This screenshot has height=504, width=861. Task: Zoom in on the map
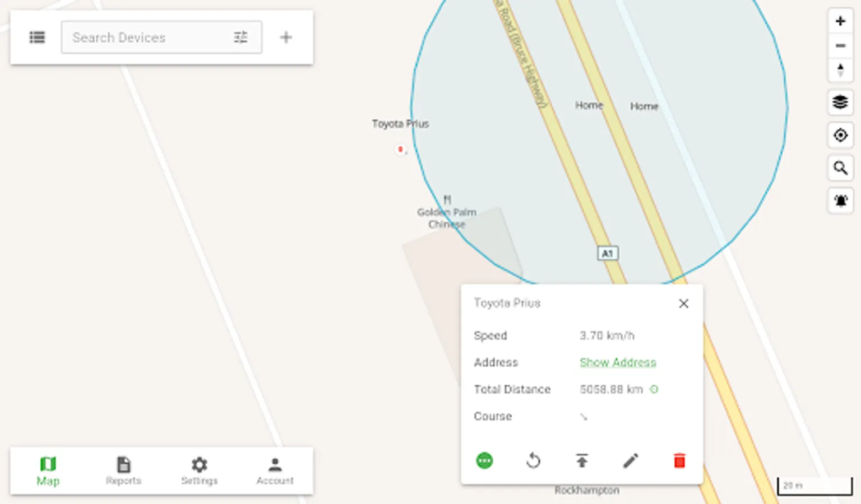click(x=840, y=21)
